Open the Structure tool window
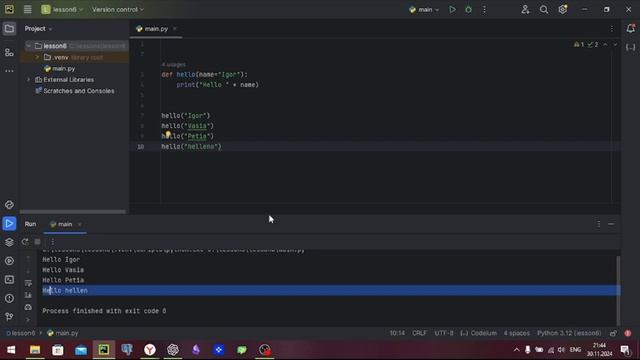640x360 pixels. pyautogui.click(x=9, y=52)
